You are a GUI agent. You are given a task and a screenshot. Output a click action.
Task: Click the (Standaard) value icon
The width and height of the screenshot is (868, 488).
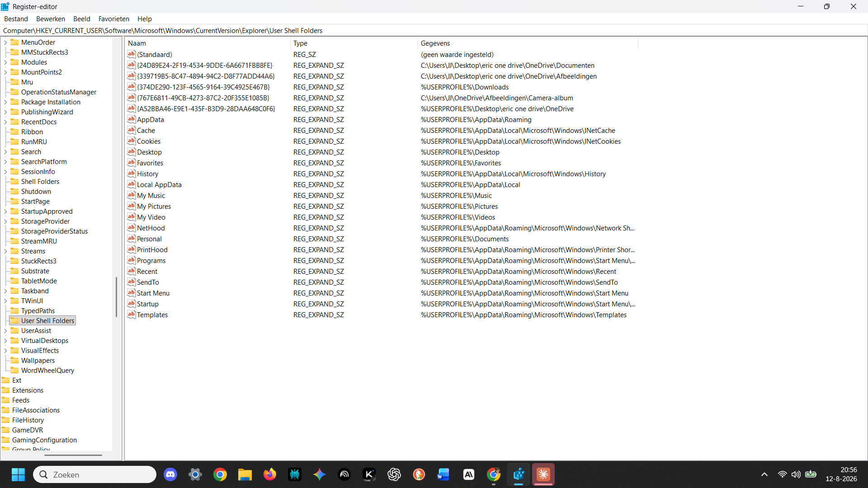point(132,54)
